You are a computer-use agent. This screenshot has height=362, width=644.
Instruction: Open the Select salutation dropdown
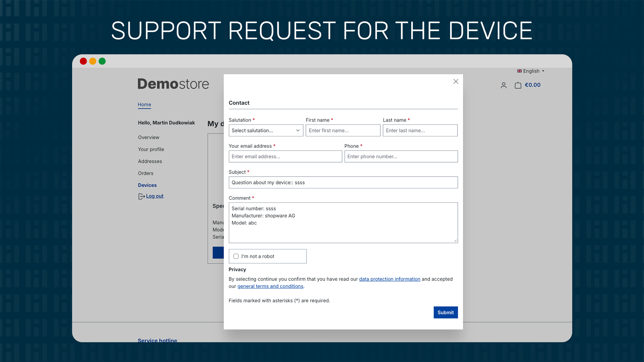[266, 130]
